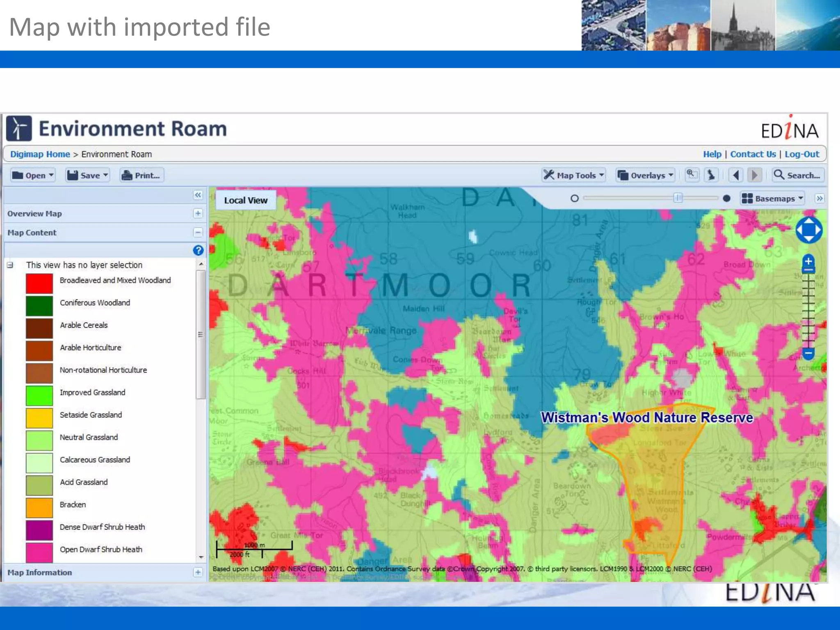Screen dimensions: 840x630
Task: Click the basemap transparency slider handle
Action: (678, 198)
